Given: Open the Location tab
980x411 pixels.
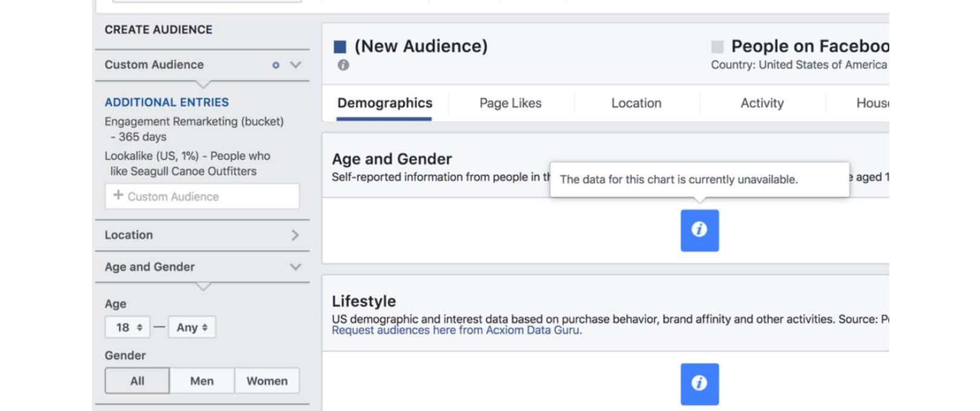Looking at the screenshot, I should point(636,103).
